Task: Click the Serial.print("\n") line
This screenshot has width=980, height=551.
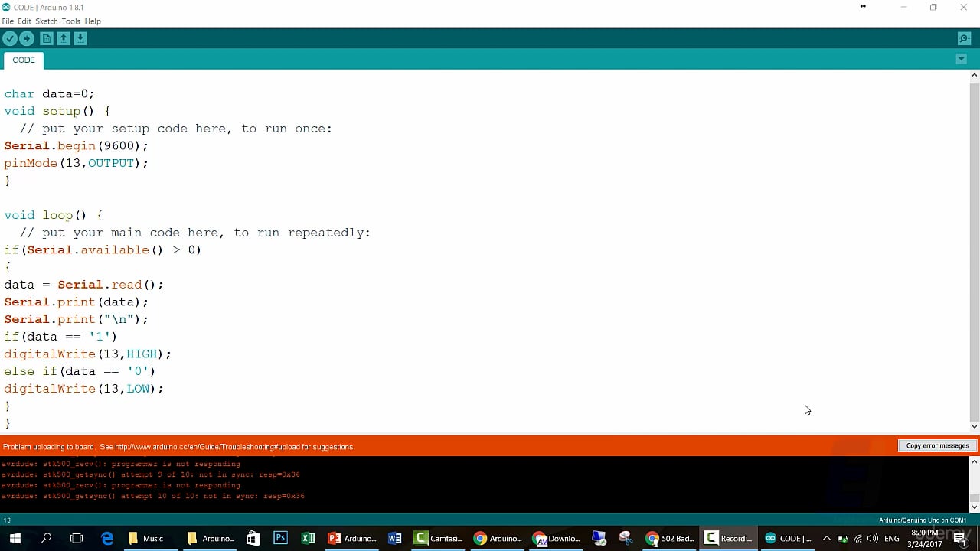Action: [77, 319]
